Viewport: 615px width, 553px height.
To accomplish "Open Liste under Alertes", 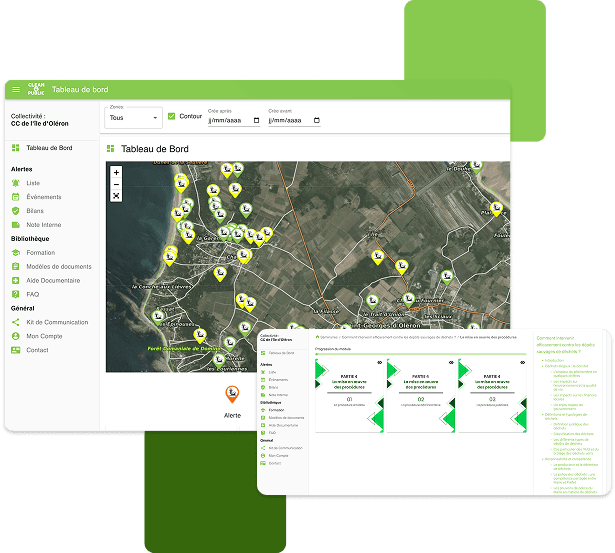I will pos(34,183).
